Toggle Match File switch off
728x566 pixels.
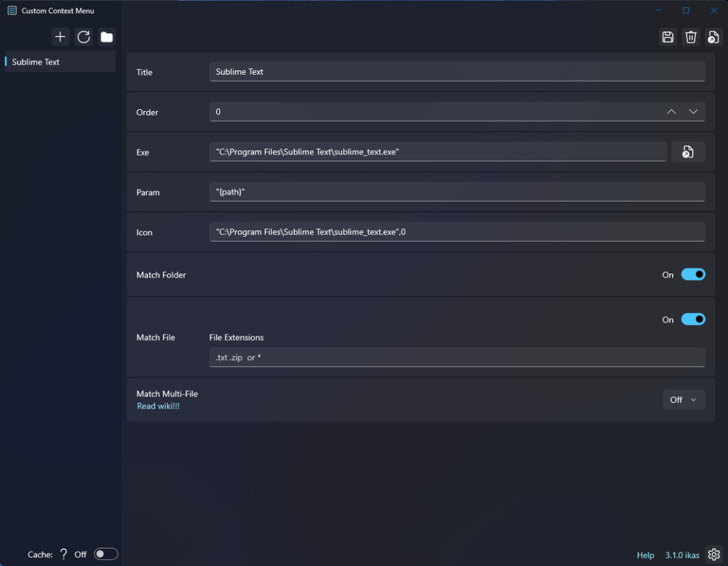pyautogui.click(x=693, y=319)
